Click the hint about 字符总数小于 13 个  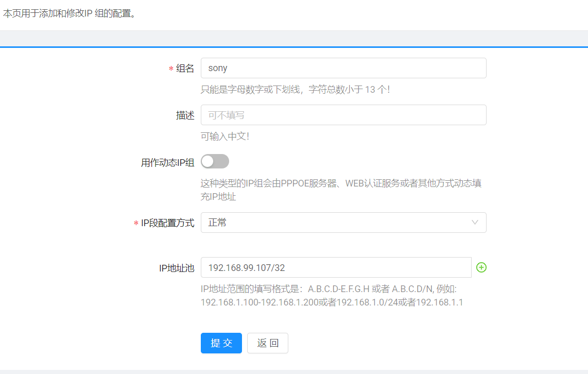295,90
